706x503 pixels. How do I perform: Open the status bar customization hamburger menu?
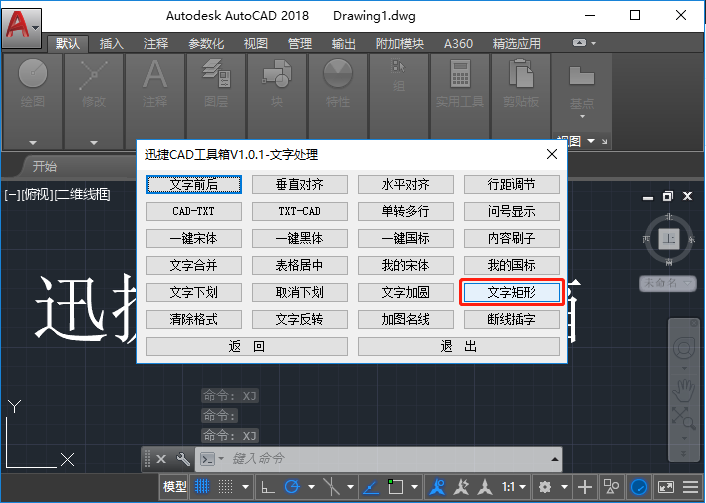point(691,487)
